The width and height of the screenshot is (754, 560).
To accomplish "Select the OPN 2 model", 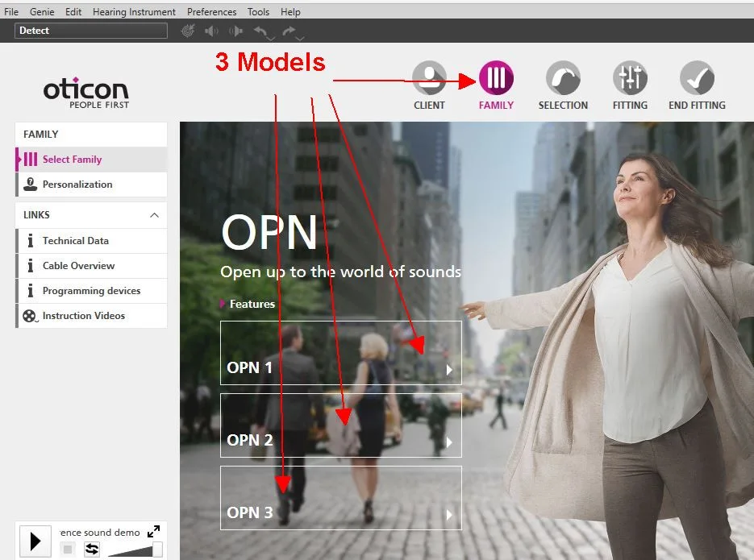I will (341, 425).
